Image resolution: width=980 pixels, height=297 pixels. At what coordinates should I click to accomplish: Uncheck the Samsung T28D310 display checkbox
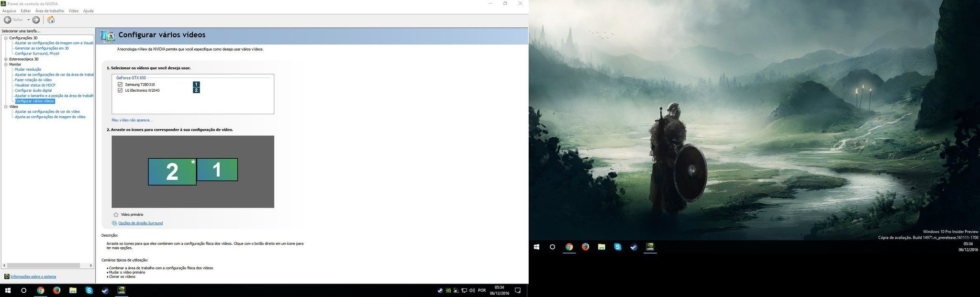tap(120, 84)
